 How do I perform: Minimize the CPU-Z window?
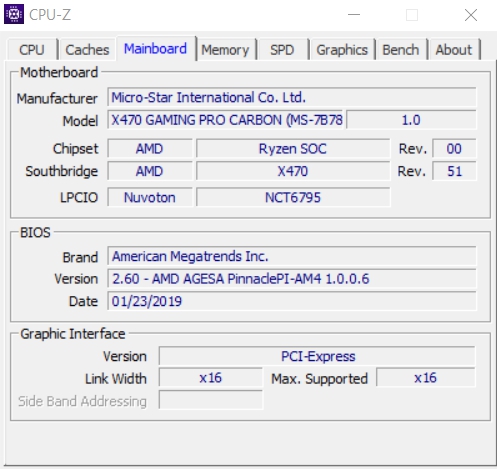(x=354, y=15)
